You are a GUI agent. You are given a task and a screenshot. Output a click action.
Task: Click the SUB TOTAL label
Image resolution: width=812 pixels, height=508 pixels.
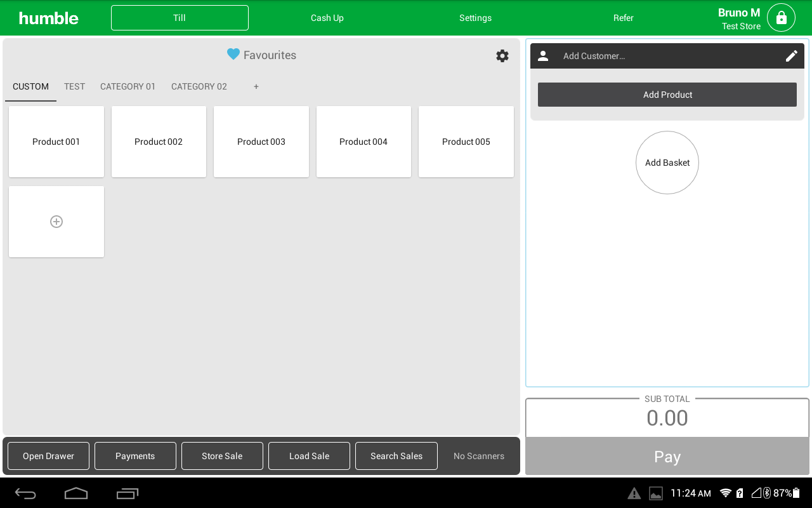coord(667,399)
